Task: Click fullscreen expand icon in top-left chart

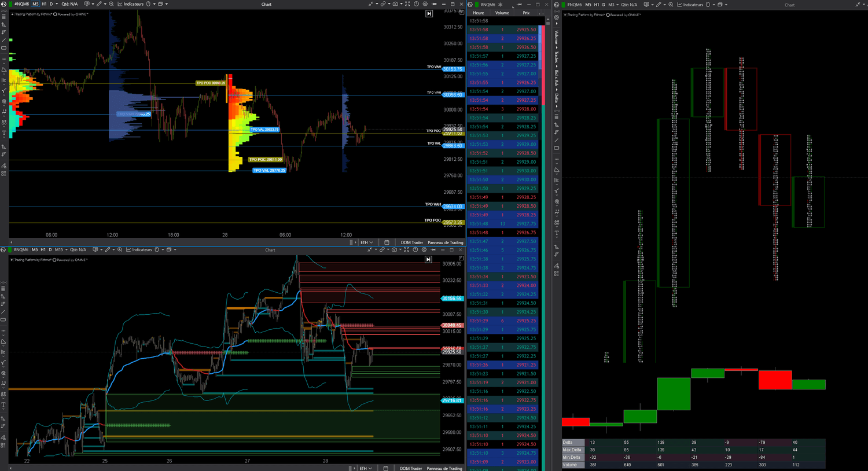Action: tap(407, 4)
